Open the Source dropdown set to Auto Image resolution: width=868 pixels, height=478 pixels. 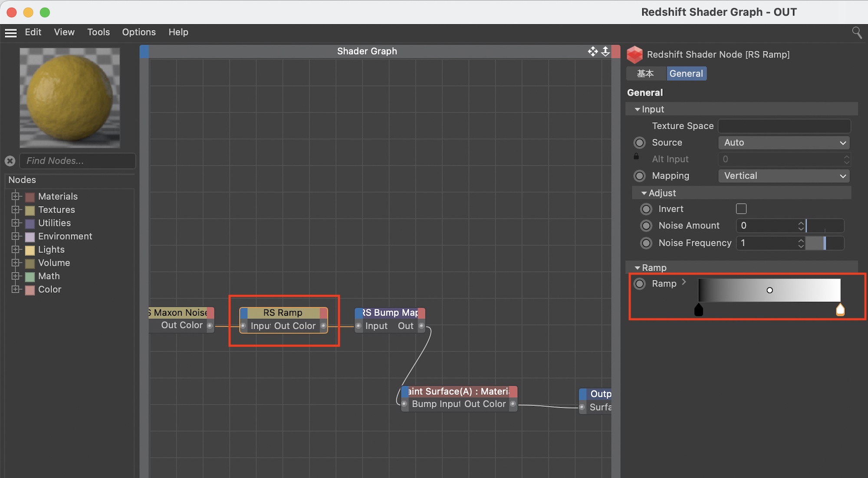click(x=783, y=143)
